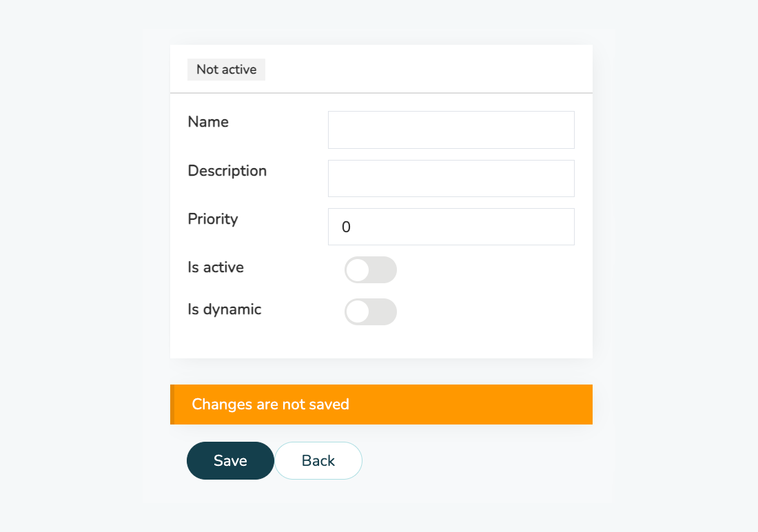Click the Name field label

tap(208, 122)
